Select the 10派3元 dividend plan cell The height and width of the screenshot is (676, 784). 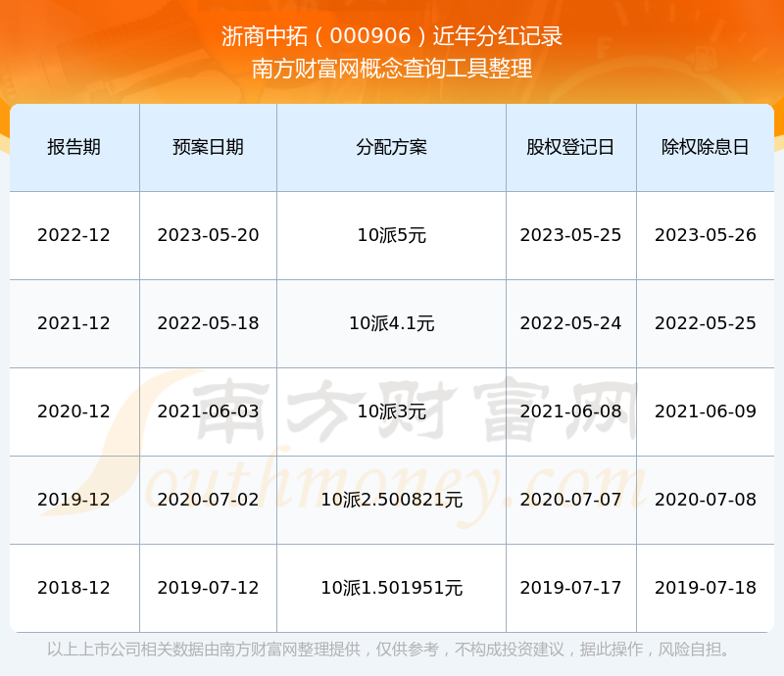(x=391, y=411)
